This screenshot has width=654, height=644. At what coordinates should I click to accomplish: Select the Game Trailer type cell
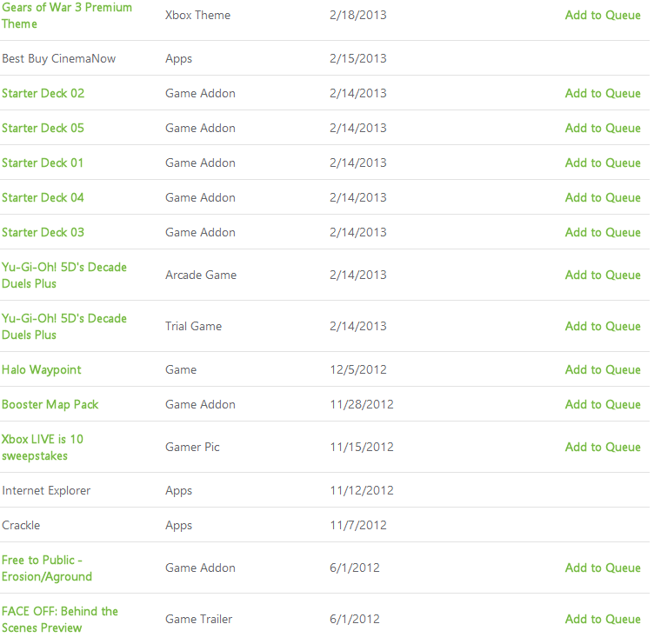[198, 619]
